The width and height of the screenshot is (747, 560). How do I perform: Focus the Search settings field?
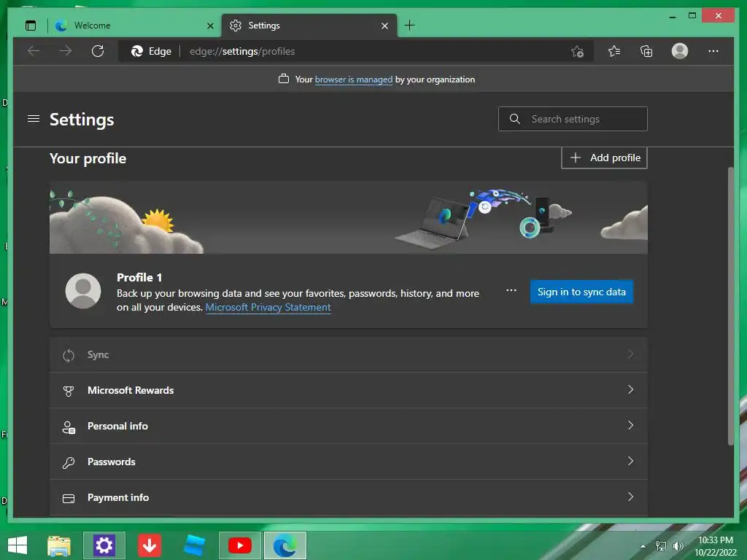(x=573, y=119)
